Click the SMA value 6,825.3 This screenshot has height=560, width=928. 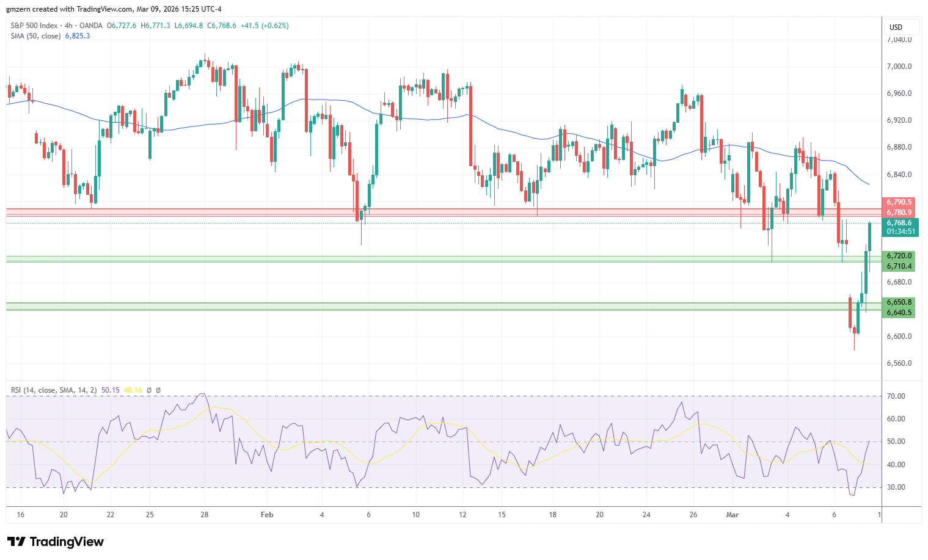(x=78, y=36)
